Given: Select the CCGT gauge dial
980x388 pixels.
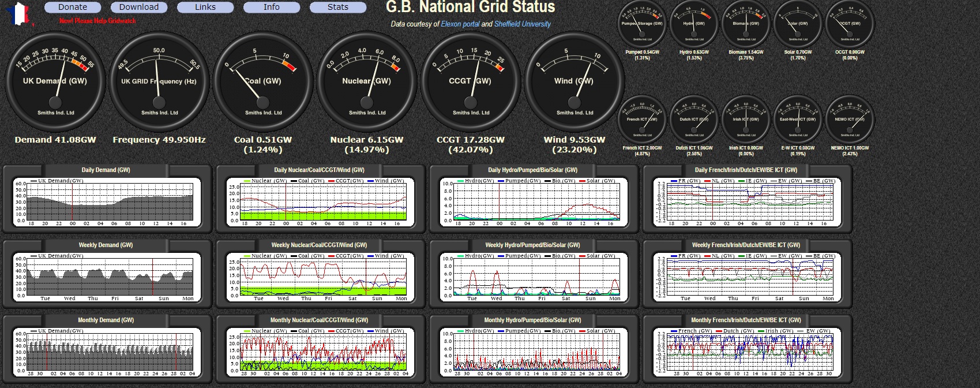Looking at the screenshot, I should pyautogui.click(x=471, y=82).
